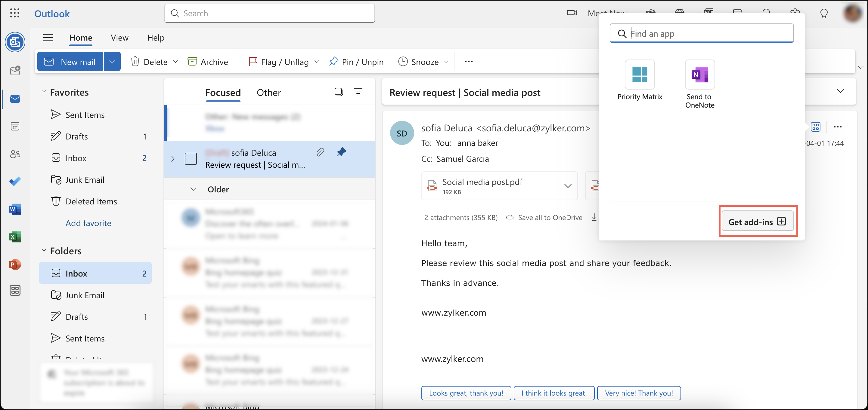Open the Priority Matrix add-in
The width and height of the screenshot is (868, 410).
639,74
